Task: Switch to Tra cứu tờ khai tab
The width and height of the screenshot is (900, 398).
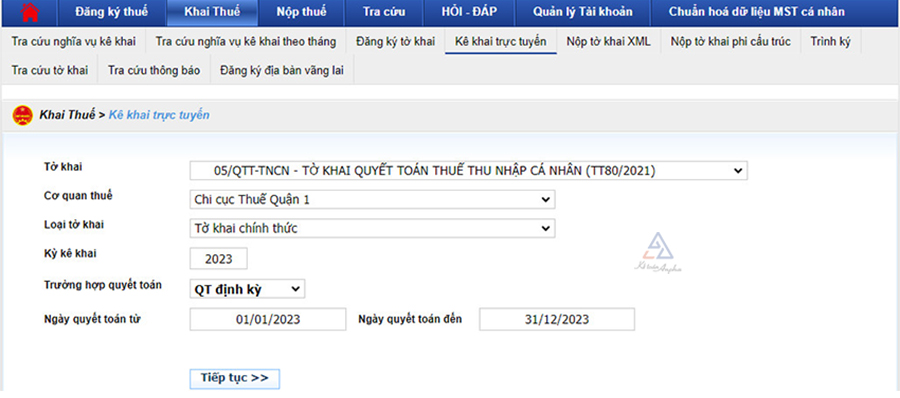Action: (50, 71)
